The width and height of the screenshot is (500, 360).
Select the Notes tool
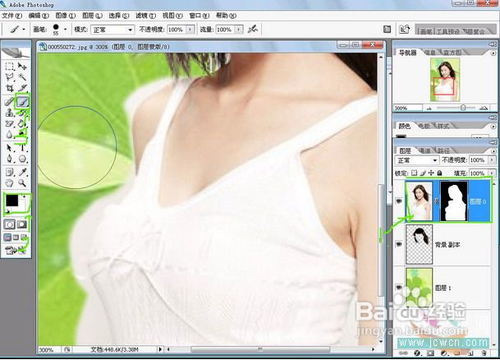pyautogui.click(x=10, y=172)
